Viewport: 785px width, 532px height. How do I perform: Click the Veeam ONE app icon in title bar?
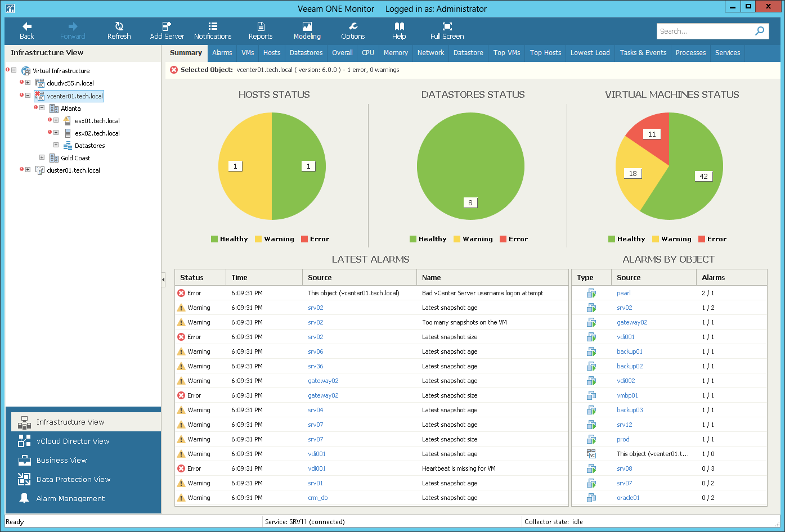point(10,8)
